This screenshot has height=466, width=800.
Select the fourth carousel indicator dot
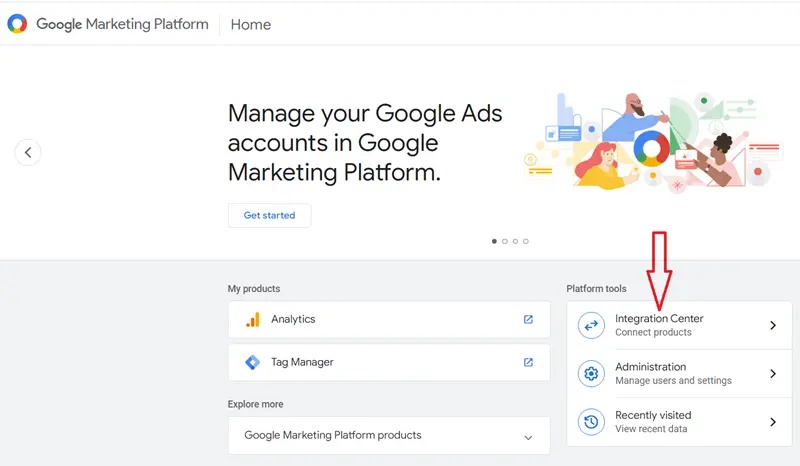pyautogui.click(x=526, y=241)
